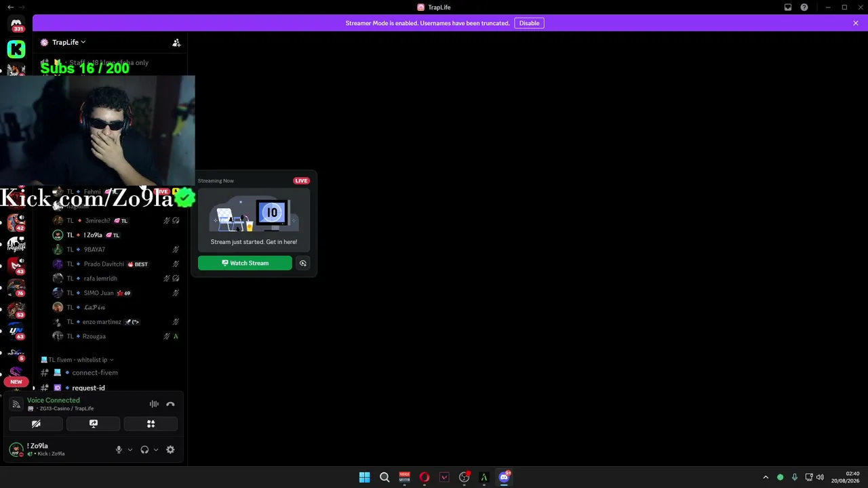Screen dimensions: 868x488
Task: Open headphone output options arrow
Action: [155, 449]
